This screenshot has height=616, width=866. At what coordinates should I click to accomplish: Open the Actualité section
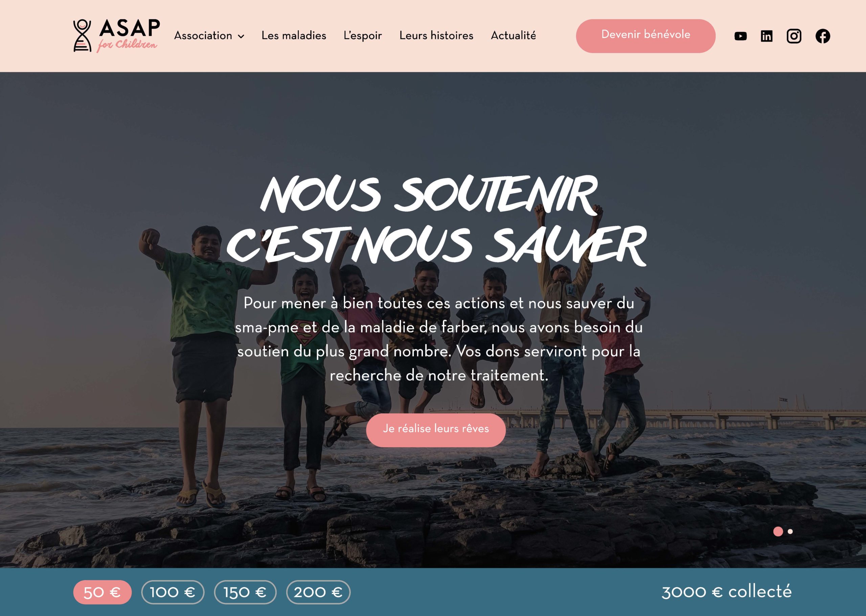[513, 36]
